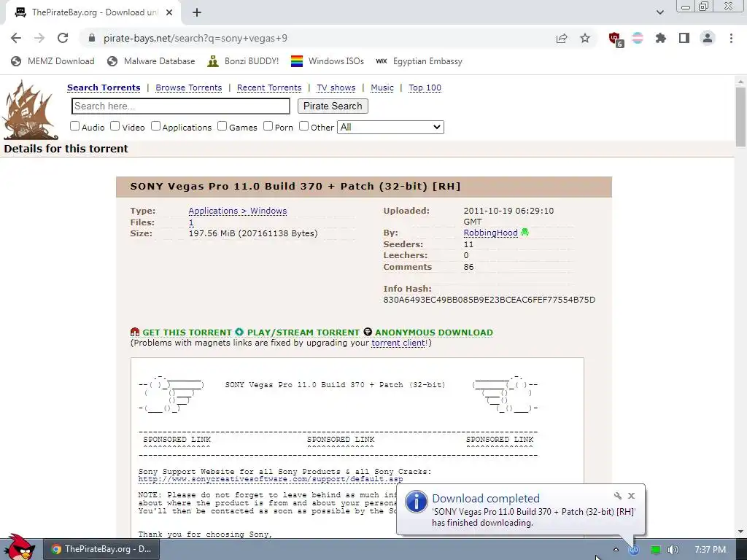Reload the current page

coord(63,38)
